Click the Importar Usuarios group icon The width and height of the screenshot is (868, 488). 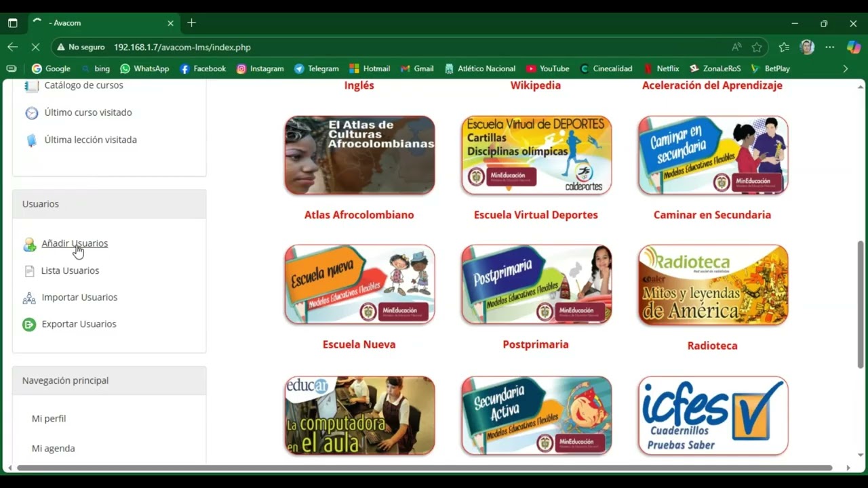click(x=29, y=298)
